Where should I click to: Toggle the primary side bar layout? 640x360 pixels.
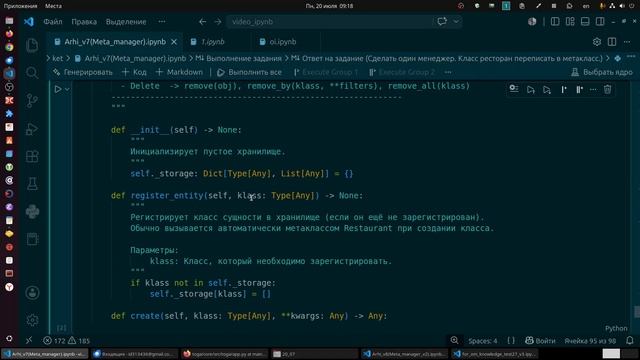(x=555, y=22)
